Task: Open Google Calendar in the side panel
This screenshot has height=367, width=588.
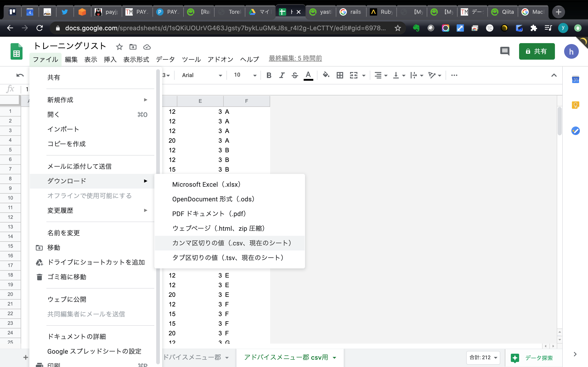Action: click(575, 80)
